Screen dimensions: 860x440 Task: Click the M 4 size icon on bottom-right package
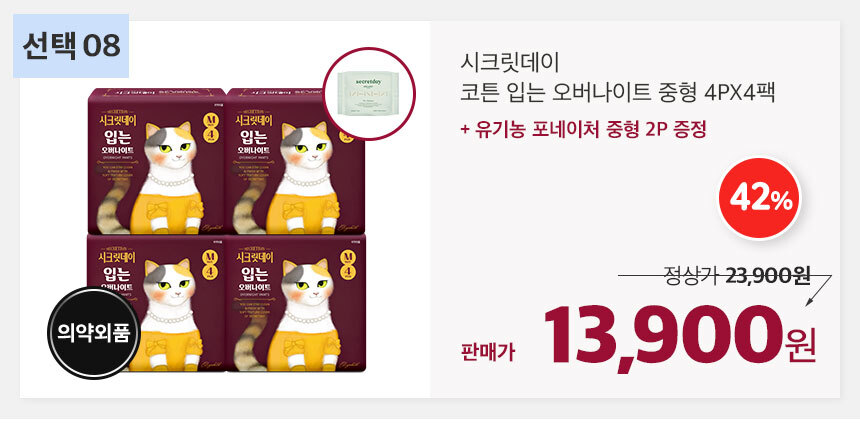(348, 265)
